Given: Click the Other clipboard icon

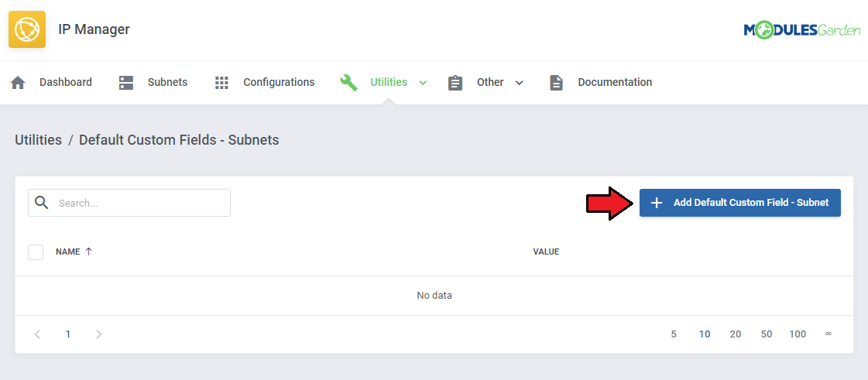Looking at the screenshot, I should click(x=455, y=82).
